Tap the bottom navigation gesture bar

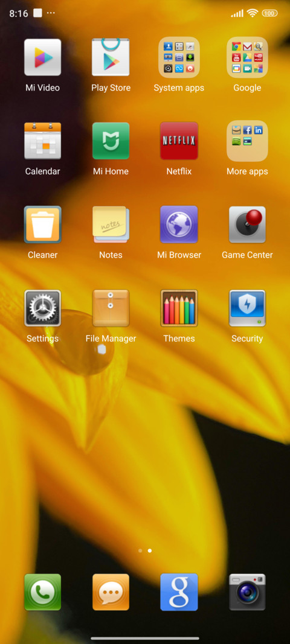coord(145,638)
